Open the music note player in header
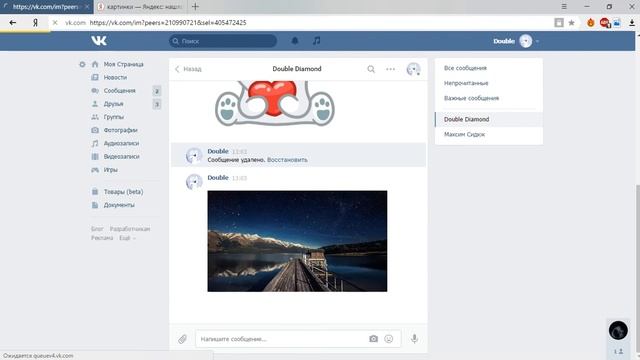640x360 pixels. pos(316,40)
